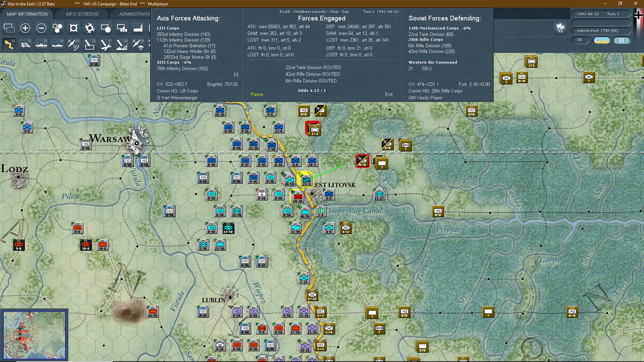Screen dimensions: 644x362
Task: Select the 10-16 infantry unit counter
Action: coord(220,111)
